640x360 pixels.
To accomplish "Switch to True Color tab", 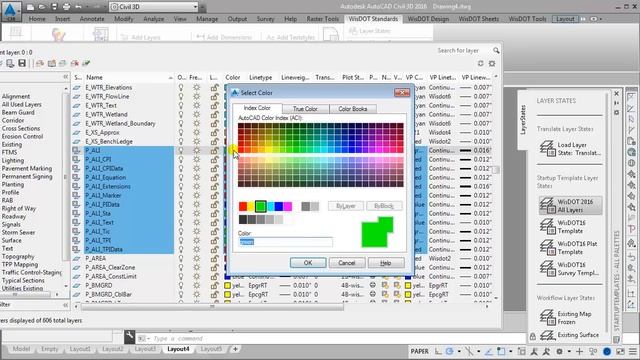I will (x=305, y=109).
